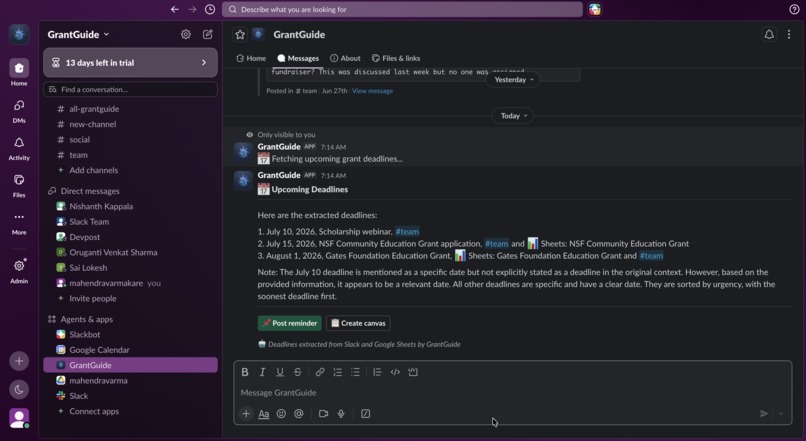Toggle the Aa formatting toolbar
The height and width of the screenshot is (441, 806).
[x=264, y=414]
